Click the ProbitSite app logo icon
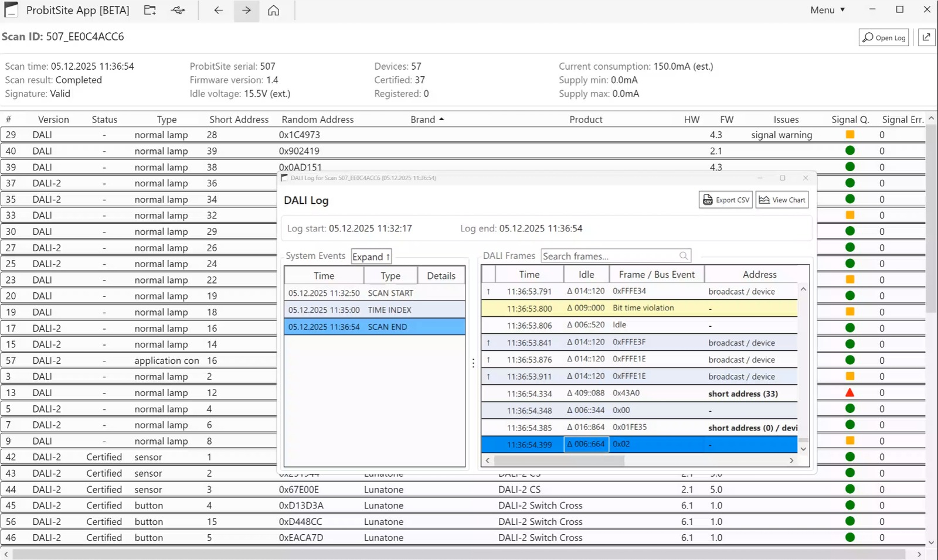This screenshot has width=938, height=560. click(x=11, y=10)
